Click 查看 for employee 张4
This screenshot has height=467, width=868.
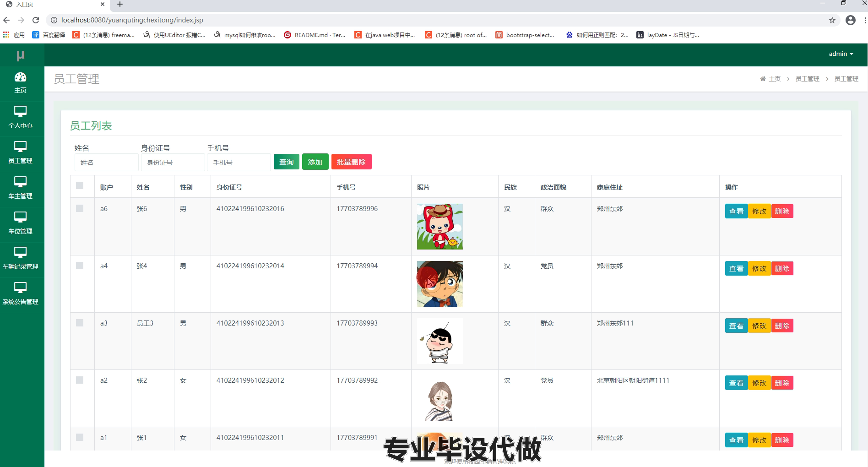737,268
